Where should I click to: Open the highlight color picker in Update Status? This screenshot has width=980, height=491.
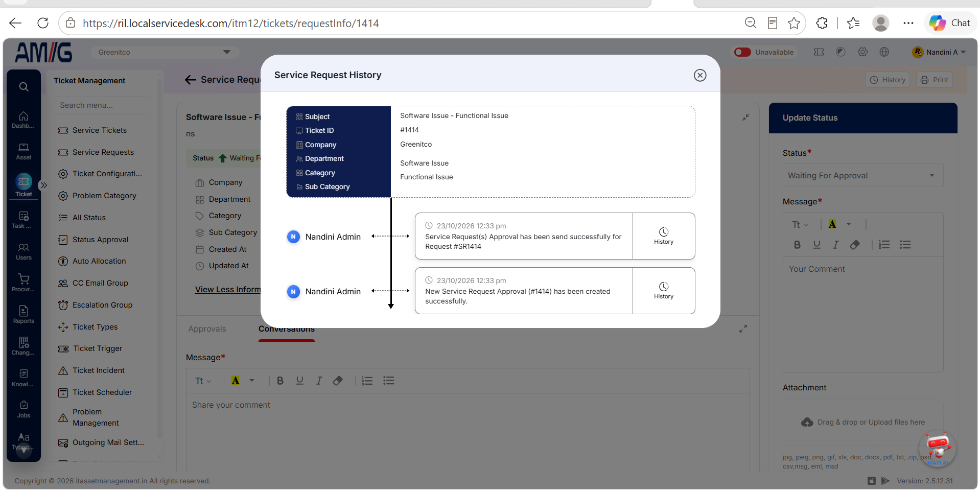849,224
